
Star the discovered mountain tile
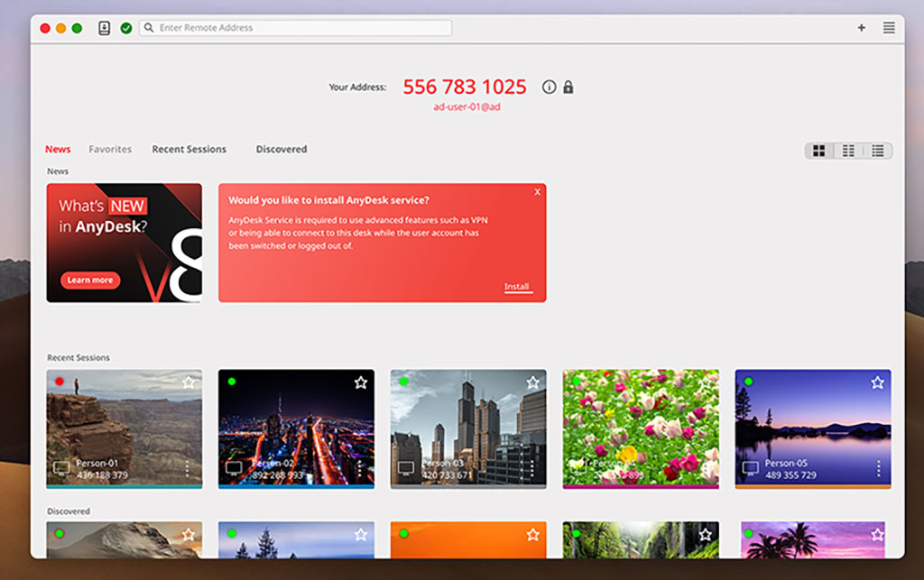tap(189, 535)
